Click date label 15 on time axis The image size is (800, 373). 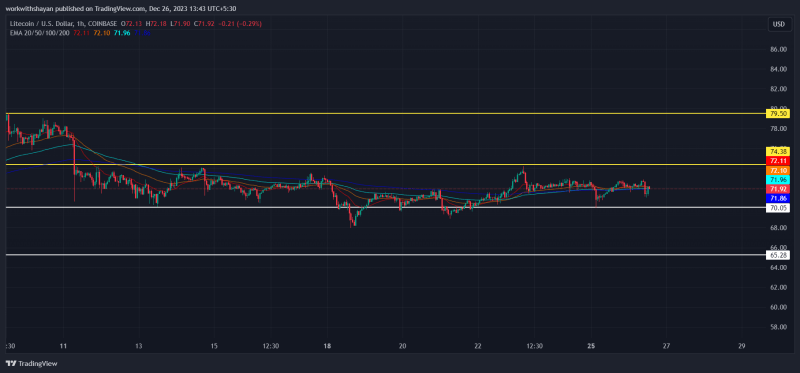tap(214, 346)
